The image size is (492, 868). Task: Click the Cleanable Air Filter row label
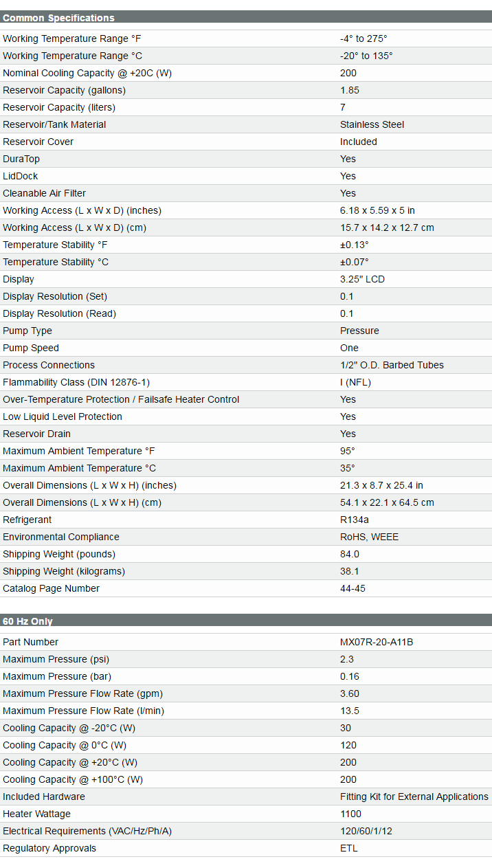[45, 193]
